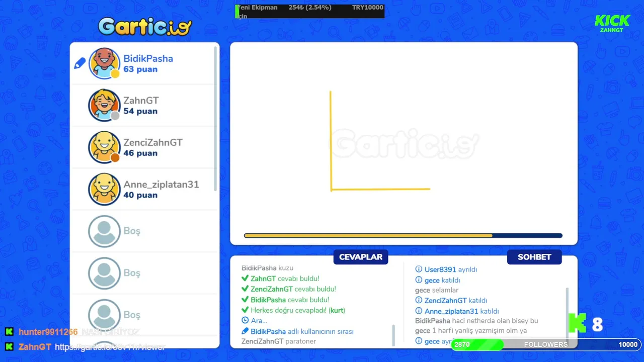Click the '54 puan' score
The height and width of the screenshot is (362, 644).
coord(140,111)
